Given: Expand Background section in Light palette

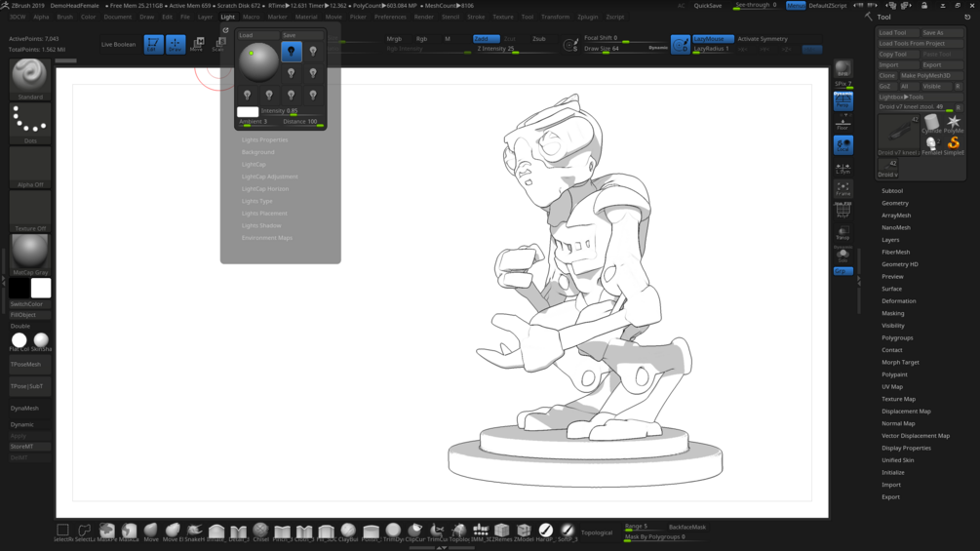Looking at the screenshot, I should pos(258,152).
